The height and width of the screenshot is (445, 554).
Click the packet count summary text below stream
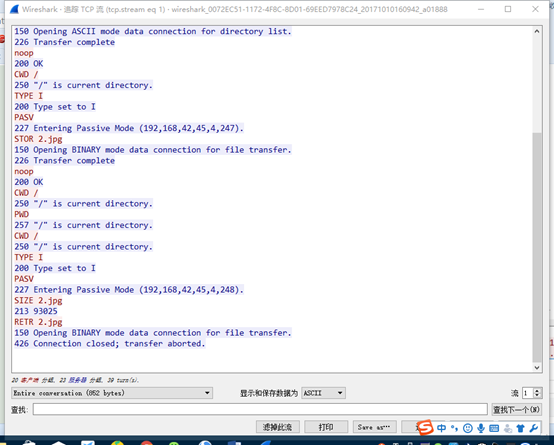tap(75, 380)
